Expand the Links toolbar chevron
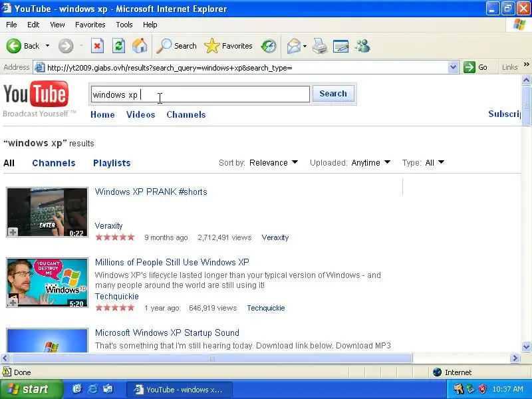 (526, 65)
